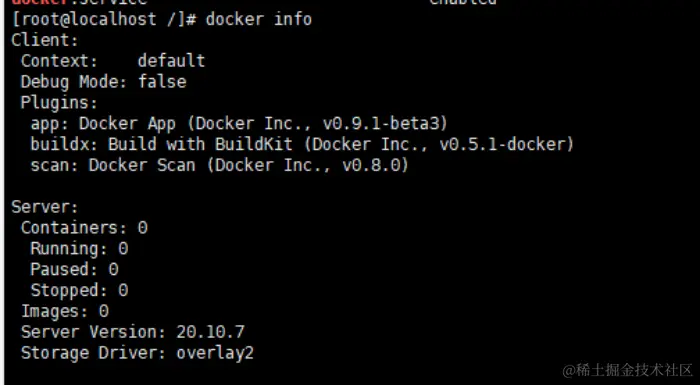The height and width of the screenshot is (385, 700).
Task: Click the Debug Mode 'false' value
Action: [162, 82]
